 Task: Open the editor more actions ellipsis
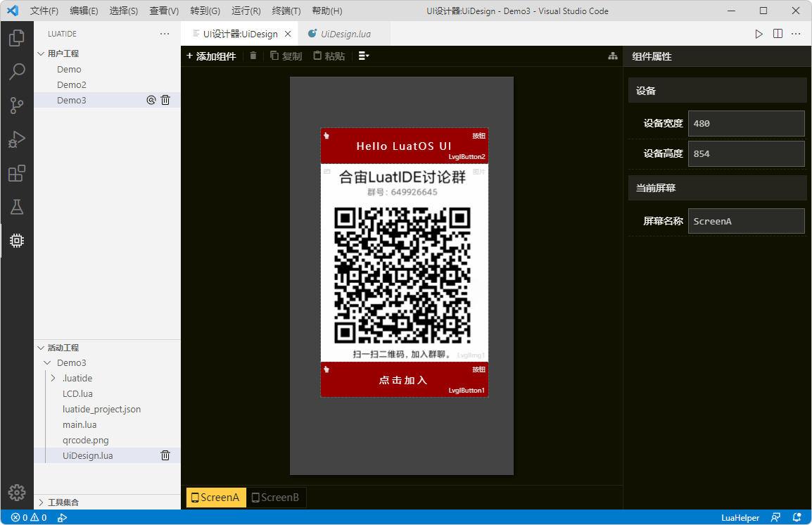(x=796, y=34)
